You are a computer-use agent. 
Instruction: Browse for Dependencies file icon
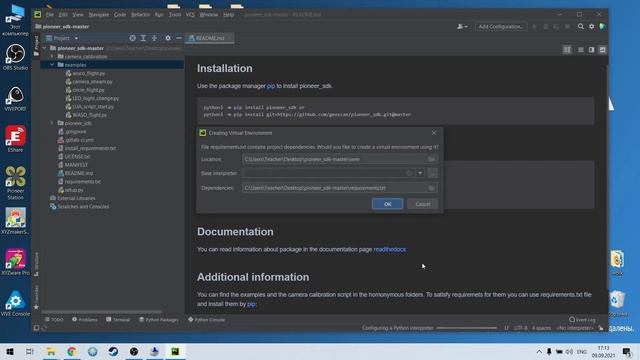tap(431, 188)
